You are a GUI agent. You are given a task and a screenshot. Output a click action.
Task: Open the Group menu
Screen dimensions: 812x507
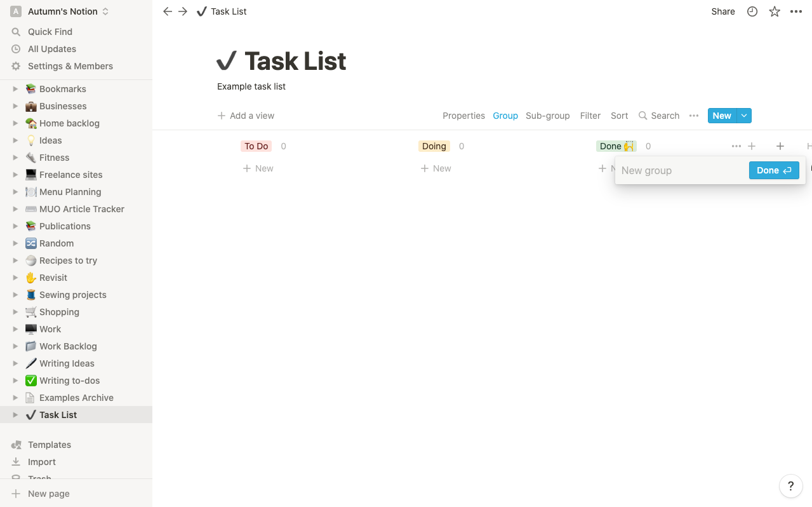pos(505,116)
